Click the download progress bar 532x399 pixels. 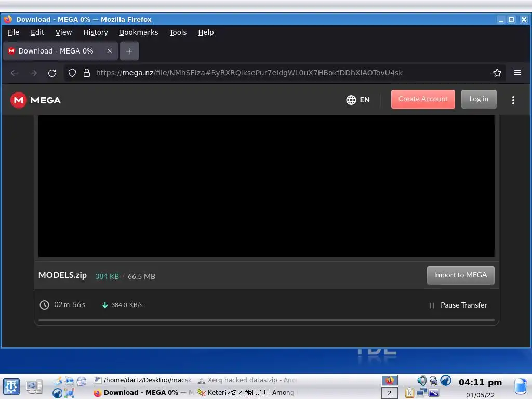pos(267,320)
